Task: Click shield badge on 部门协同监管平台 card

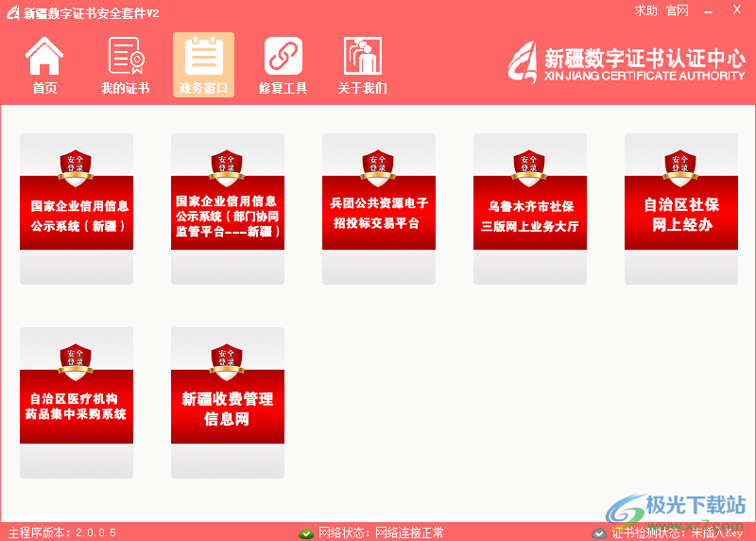Action: pyautogui.click(x=227, y=168)
